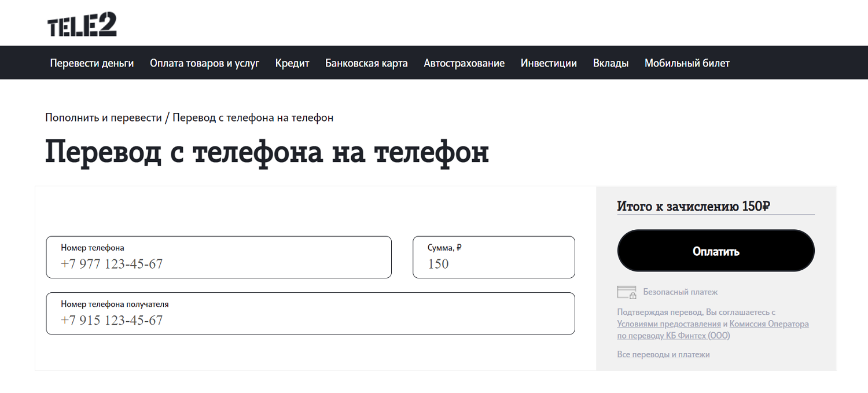This screenshot has height=393, width=868.
Task: Click into the Сумма, ₽ amount field
Action: tap(494, 264)
